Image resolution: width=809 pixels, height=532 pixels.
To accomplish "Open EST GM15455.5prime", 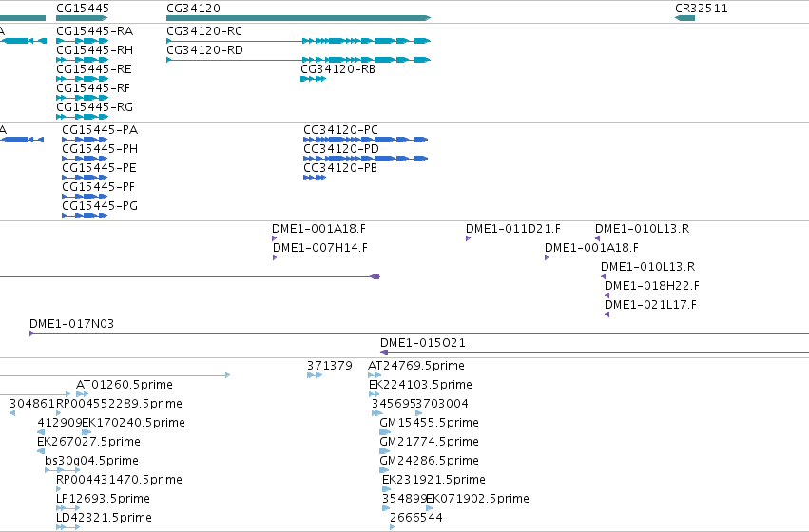I will tap(385, 433).
